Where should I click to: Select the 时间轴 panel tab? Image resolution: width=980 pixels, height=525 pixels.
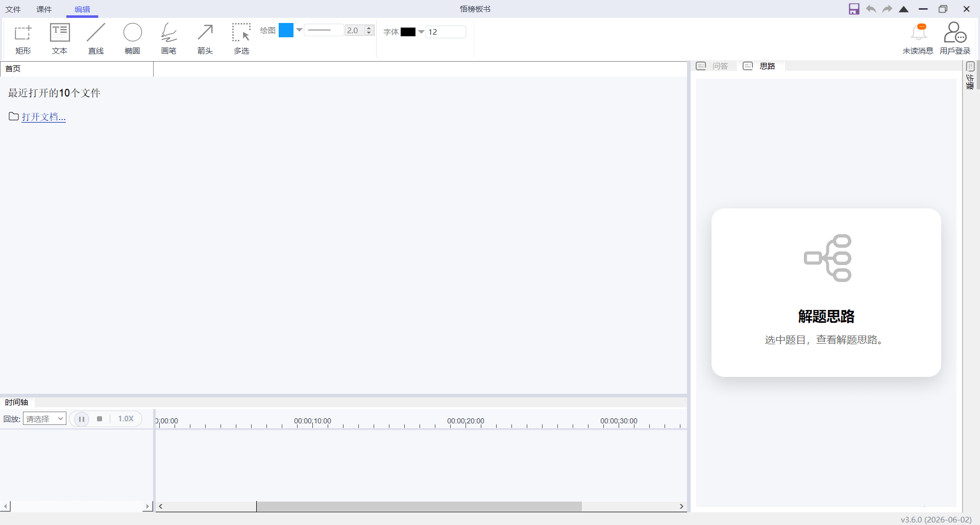click(x=16, y=402)
